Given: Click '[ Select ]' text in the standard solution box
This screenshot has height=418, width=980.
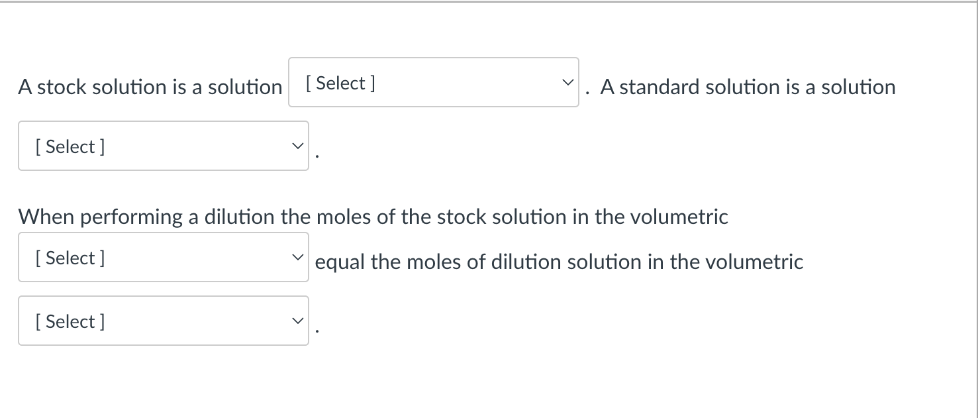Looking at the screenshot, I should click(x=70, y=147).
